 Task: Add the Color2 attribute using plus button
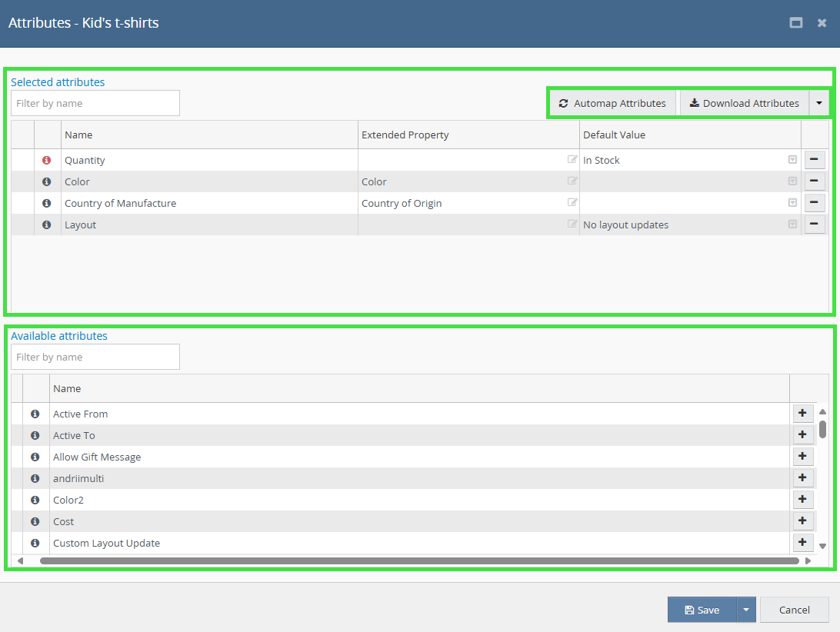coord(802,500)
